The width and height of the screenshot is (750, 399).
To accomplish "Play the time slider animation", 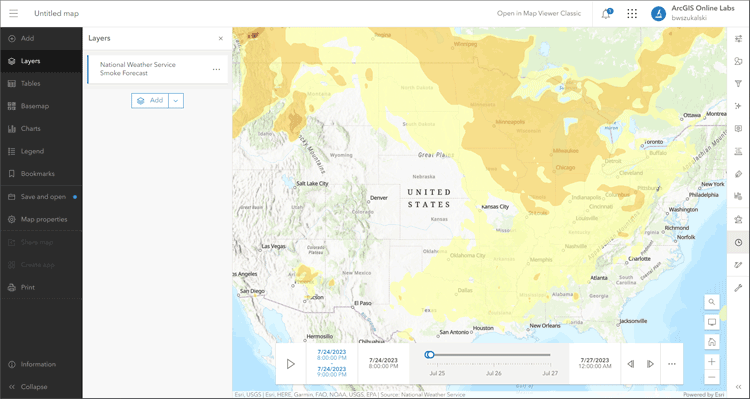I will coord(290,364).
